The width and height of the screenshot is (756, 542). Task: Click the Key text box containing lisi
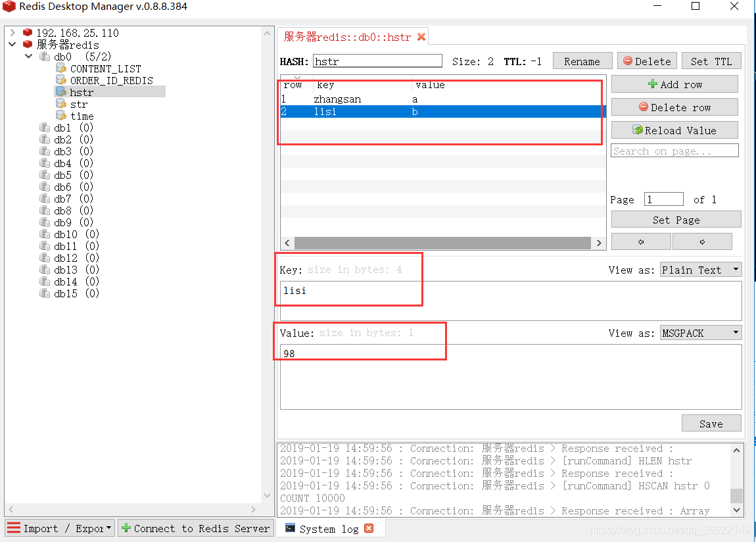511,301
